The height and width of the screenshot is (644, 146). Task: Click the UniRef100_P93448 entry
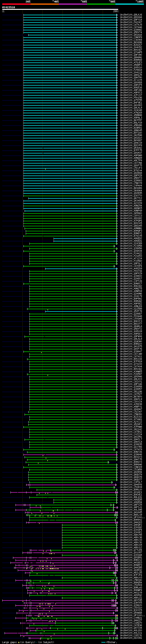click(131, 316)
